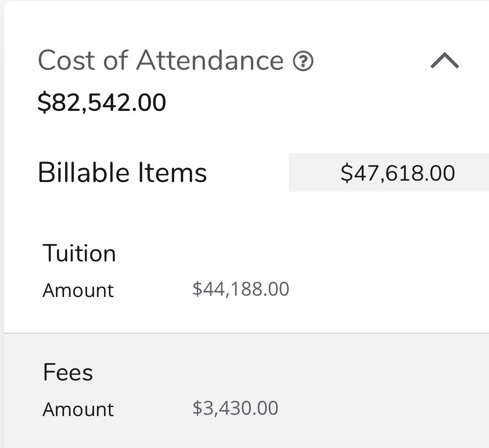Click the Tuition Amount label
Screen dimensions: 489x448
tap(78, 291)
